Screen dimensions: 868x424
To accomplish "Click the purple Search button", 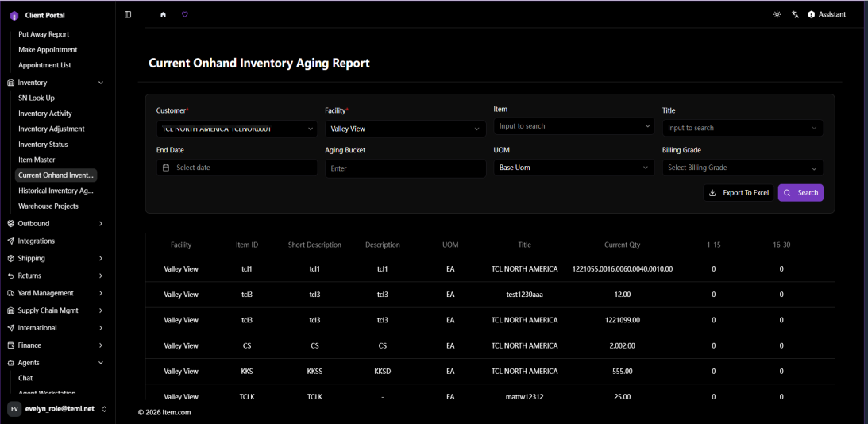I will click(800, 193).
